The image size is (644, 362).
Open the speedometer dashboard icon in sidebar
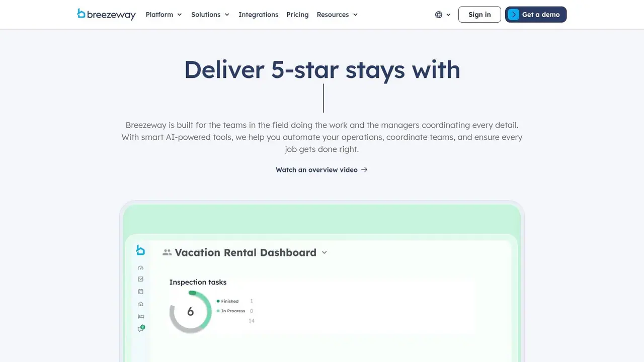tap(140, 267)
